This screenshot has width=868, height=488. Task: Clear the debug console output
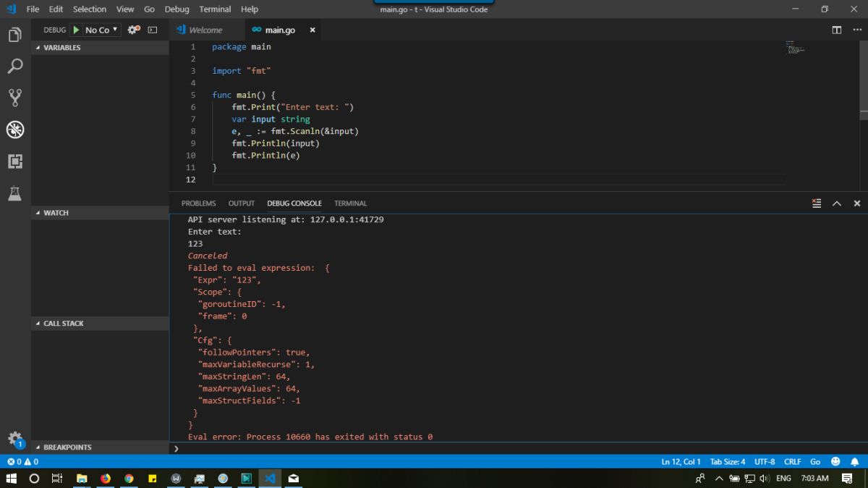pyautogui.click(x=817, y=203)
